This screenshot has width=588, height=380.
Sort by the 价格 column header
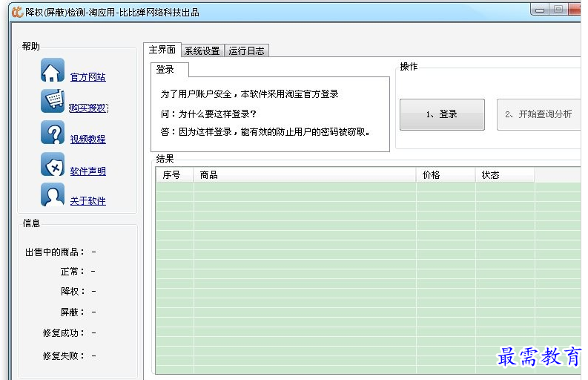click(446, 175)
